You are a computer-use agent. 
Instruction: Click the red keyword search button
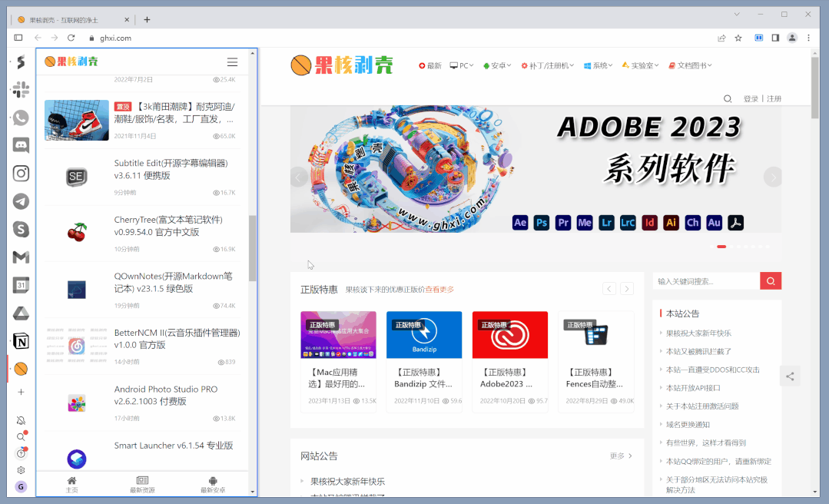pyautogui.click(x=770, y=280)
